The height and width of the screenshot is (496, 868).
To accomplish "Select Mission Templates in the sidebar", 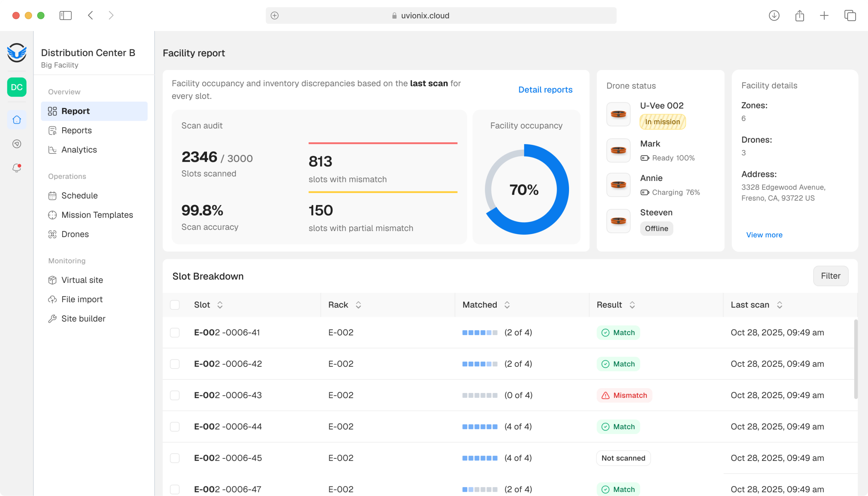I will (x=97, y=214).
